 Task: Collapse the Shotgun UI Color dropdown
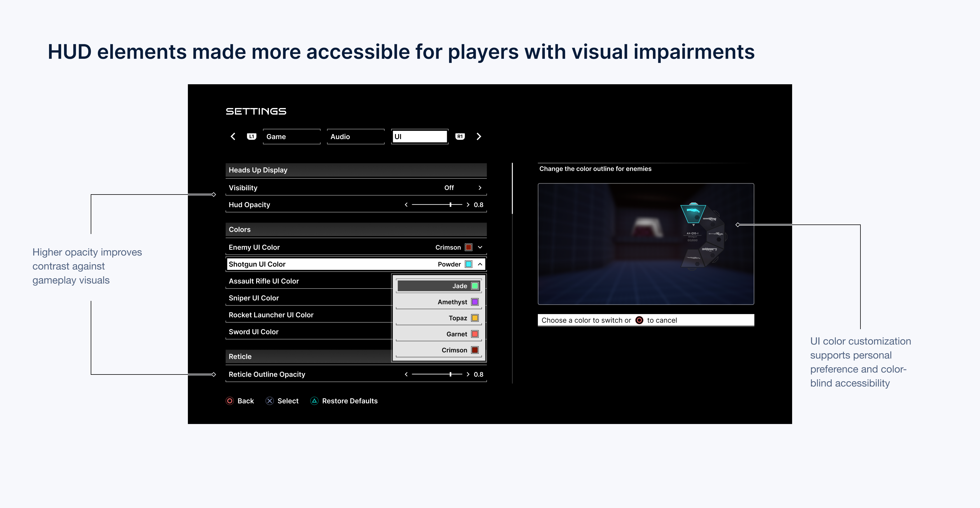point(480,264)
